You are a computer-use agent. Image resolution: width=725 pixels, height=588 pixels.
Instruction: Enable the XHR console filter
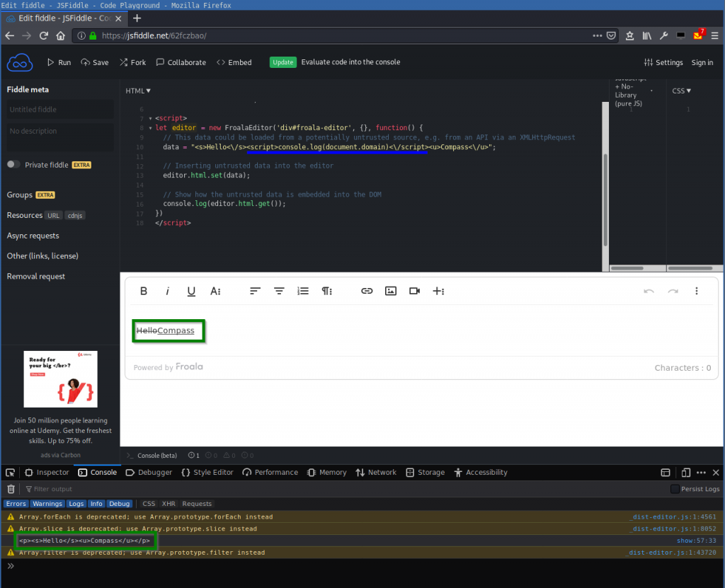point(169,503)
